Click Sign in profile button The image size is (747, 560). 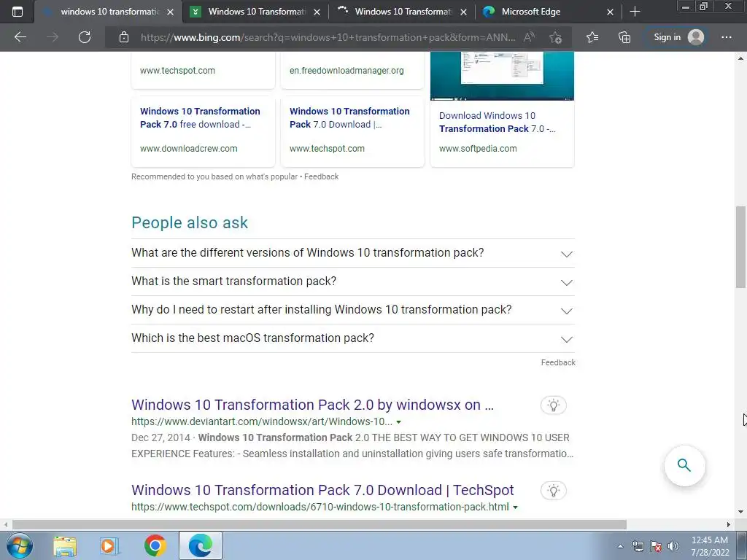point(678,37)
